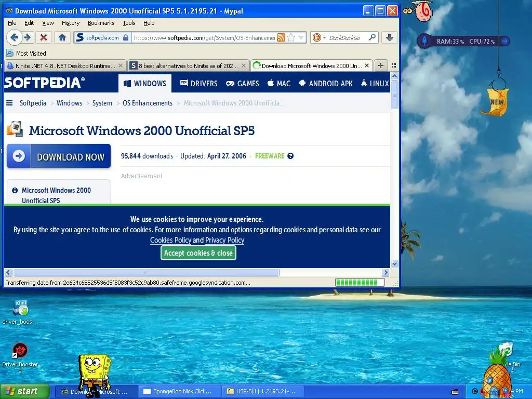Switch to SpongeBob Nick Click taskbar item
The width and height of the screenshot is (532, 399).
click(180, 392)
